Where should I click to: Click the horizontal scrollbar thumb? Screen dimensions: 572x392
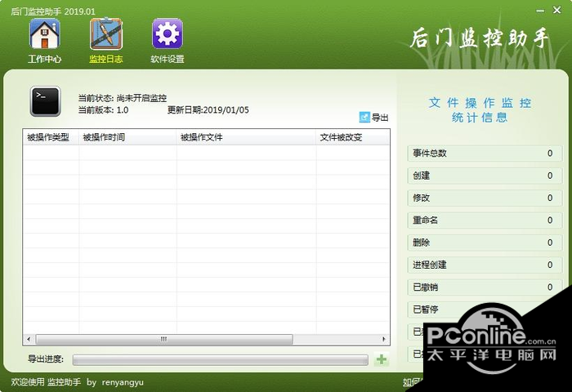click(164, 340)
